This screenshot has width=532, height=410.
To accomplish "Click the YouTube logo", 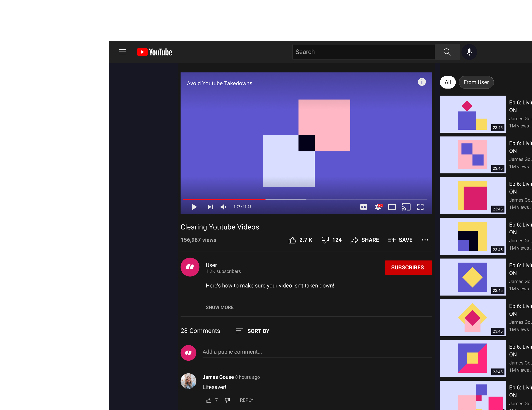I will click(x=154, y=52).
